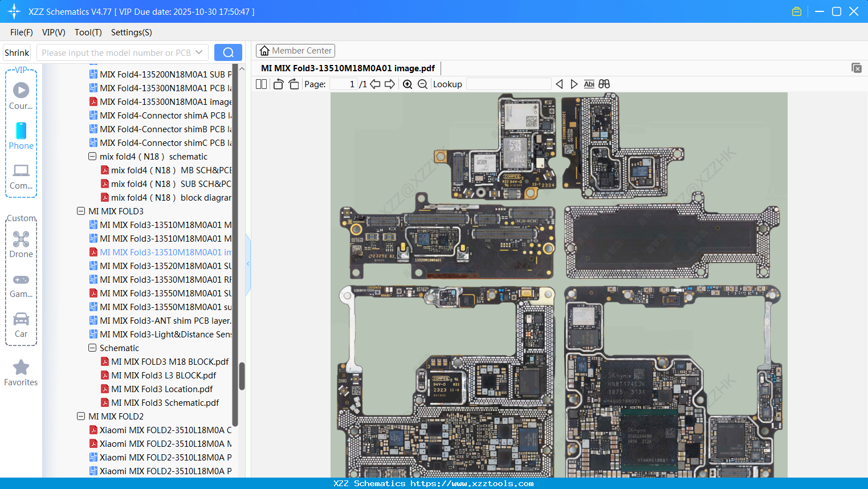This screenshot has width=868, height=489.
Task: Collapse the MI MIX FOLD3 tree node
Action: [x=81, y=211]
